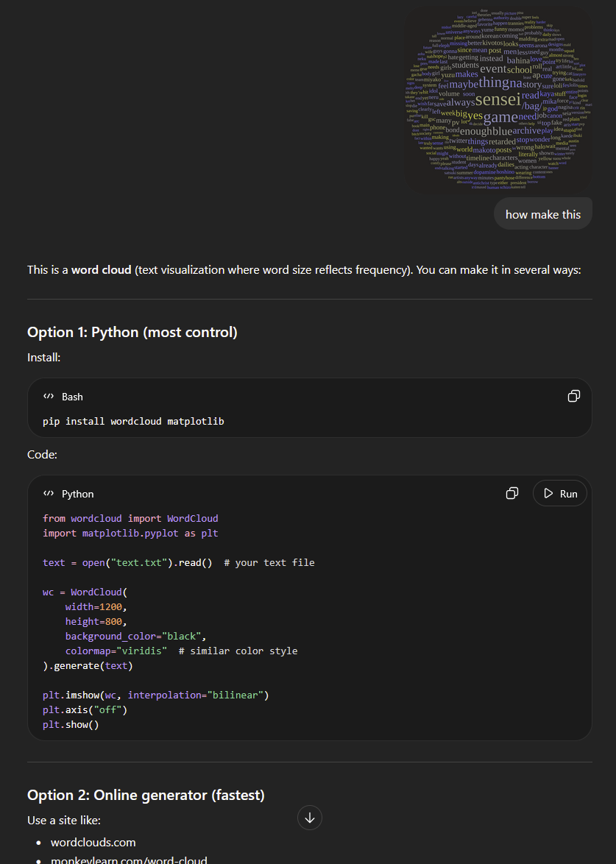Click the 'Option 2: Online generator (fastest)' heading
Screen dimensions: 616x864
point(146,795)
